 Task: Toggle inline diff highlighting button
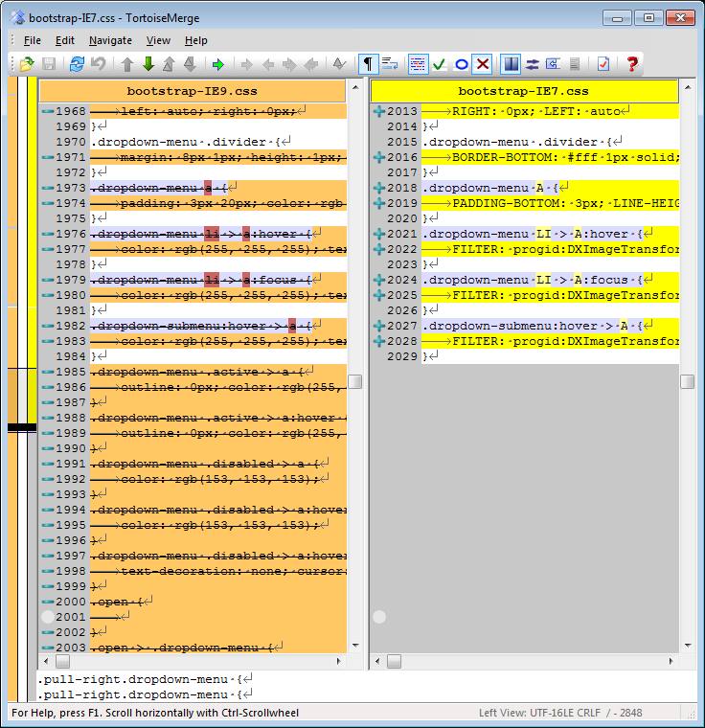[418, 63]
